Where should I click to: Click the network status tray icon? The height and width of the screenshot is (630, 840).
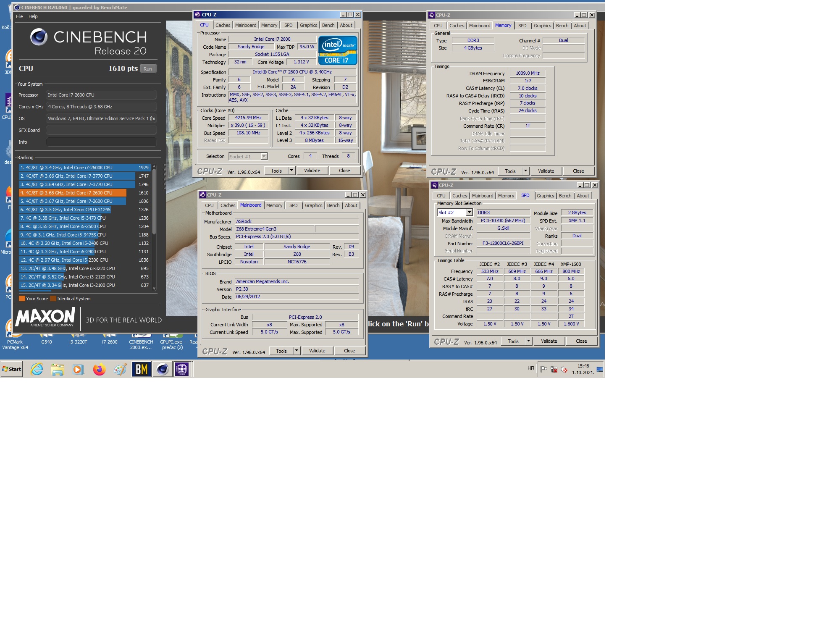(554, 369)
